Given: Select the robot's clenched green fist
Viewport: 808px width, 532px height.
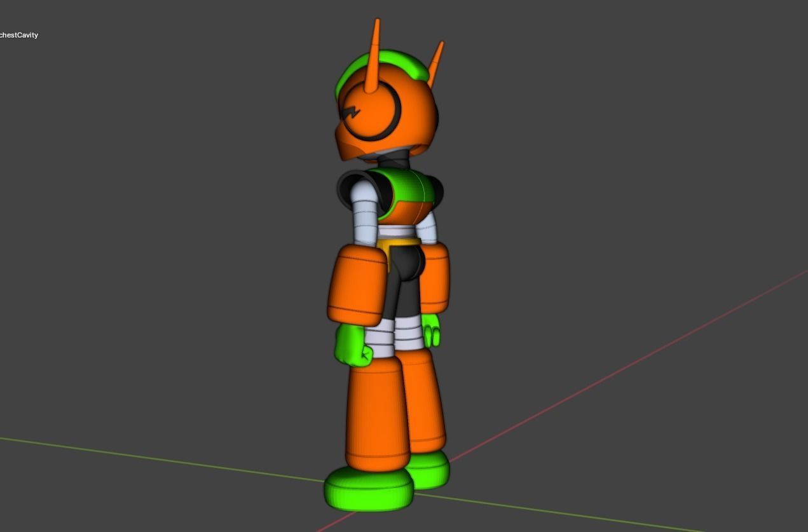Looking at the screenshot, I should coord(353,346).
